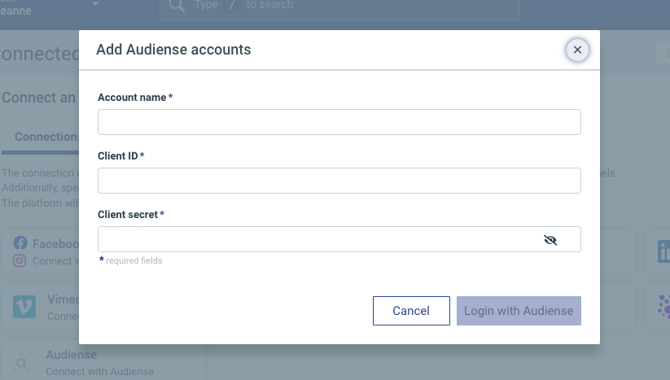Click the Audiense logo icon in background
Screen dimensions: 670x380
(21, 362)
